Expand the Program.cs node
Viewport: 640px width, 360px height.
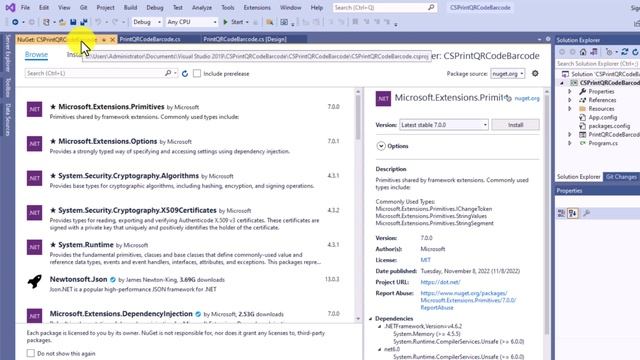point(570,143)
